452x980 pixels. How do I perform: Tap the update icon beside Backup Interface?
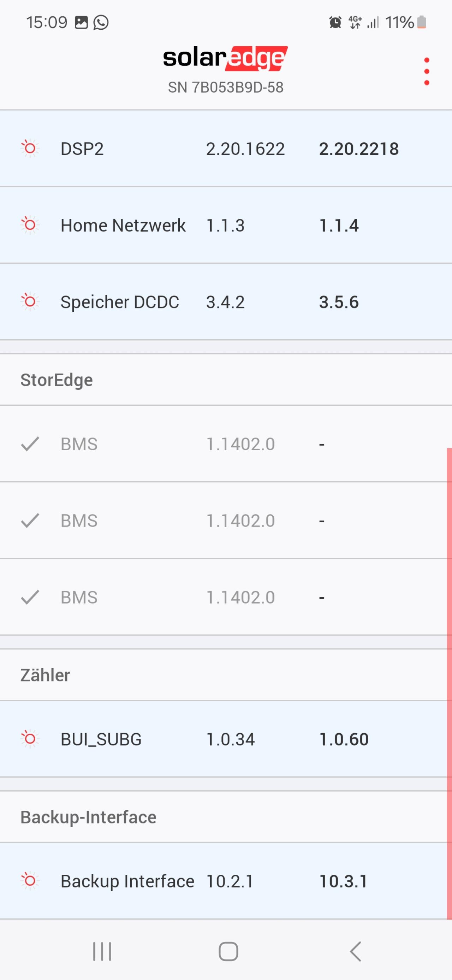(30, 881)
